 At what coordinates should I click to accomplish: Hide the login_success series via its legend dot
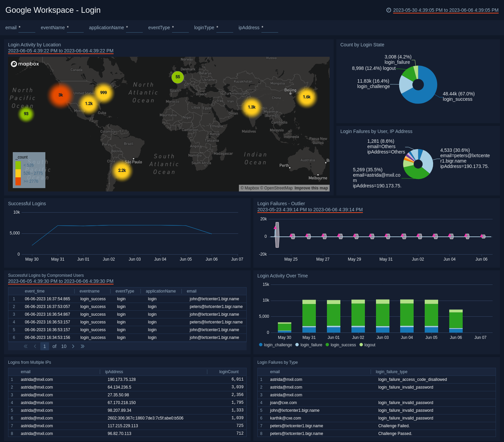pyautogui.click(x=327, y=345)
